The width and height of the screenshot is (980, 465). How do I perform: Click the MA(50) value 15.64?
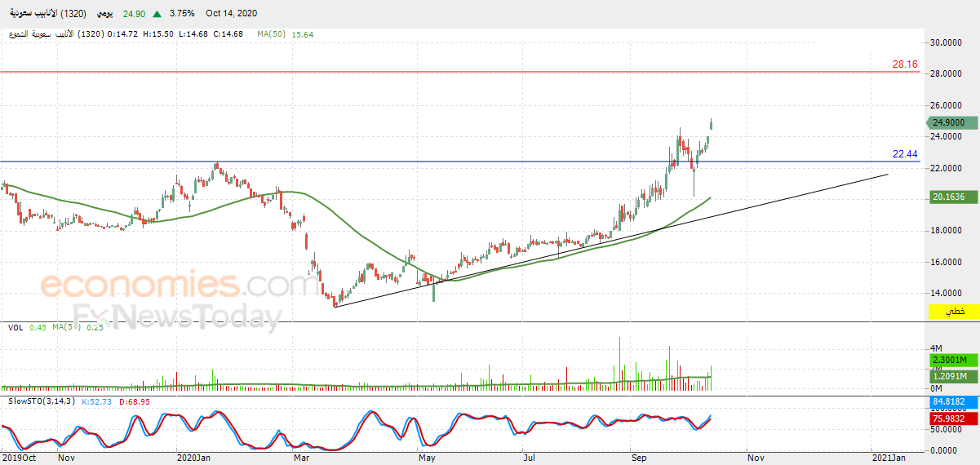302,34
